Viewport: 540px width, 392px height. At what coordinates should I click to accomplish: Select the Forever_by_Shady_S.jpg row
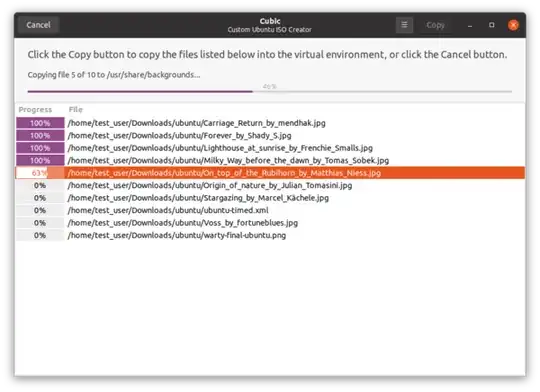point(270,135)
